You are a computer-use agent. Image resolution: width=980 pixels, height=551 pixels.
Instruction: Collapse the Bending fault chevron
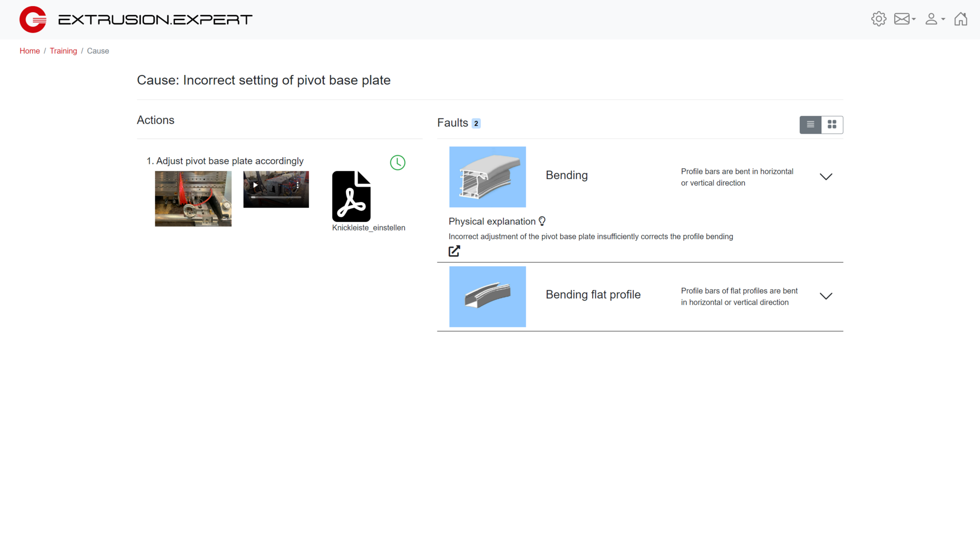pos(826,177)
